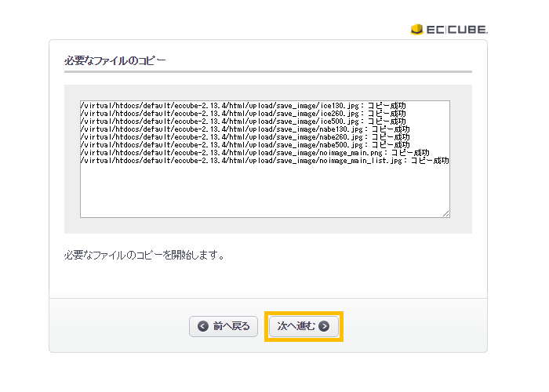Click the コピー成功 status on the ice130.jpg line
Image resolution: width=549 pixels, height=392 pixels.
click(x=387, y=105)
